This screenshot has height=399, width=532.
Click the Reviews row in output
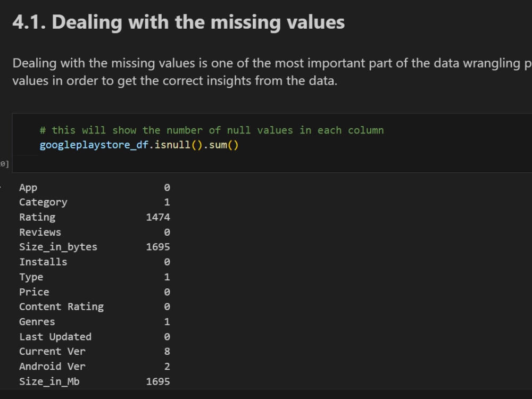(95, 232)
